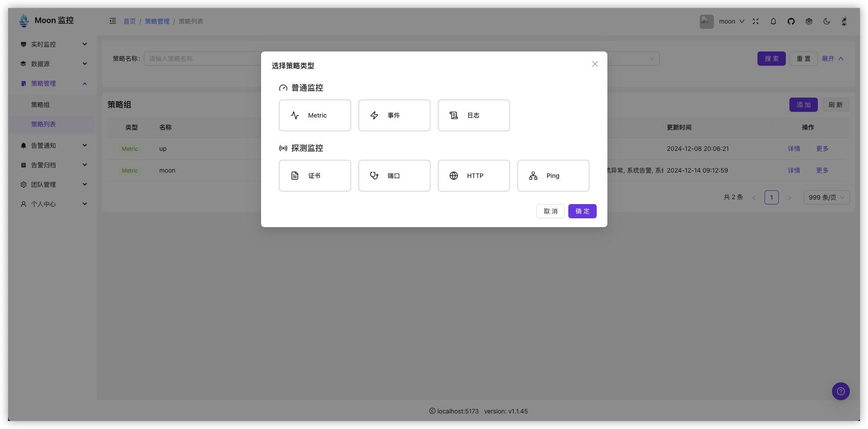
Task: Click the fullscreen toggle icon
Action: click(x=756, y=21)
